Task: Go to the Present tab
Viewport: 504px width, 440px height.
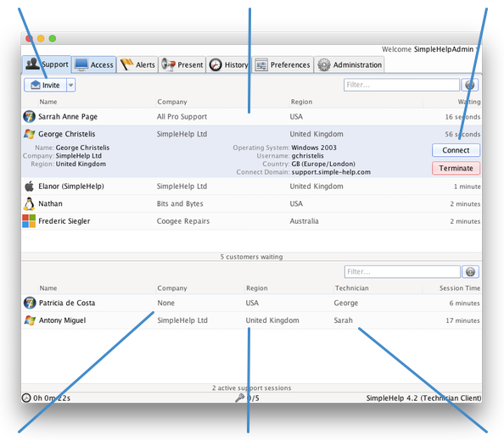Action: 182,64
